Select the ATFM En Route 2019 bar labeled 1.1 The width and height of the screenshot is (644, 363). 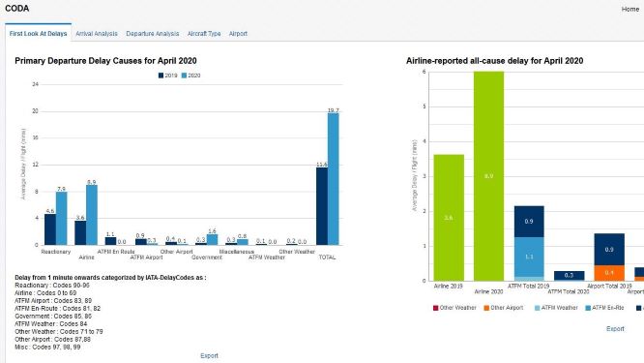[111, 241]
